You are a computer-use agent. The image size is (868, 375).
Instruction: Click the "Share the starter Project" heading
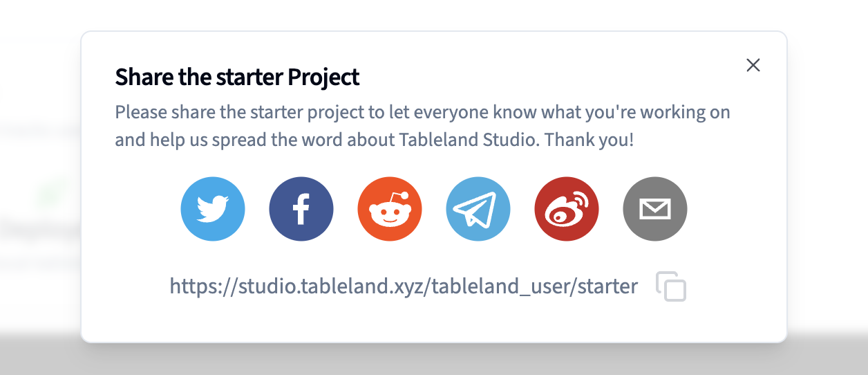237,77
